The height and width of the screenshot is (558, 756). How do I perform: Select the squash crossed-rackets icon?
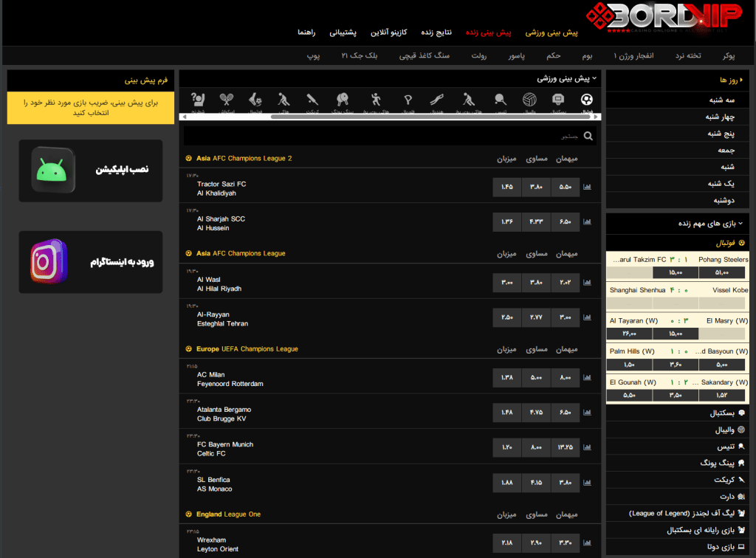(226, 100)
